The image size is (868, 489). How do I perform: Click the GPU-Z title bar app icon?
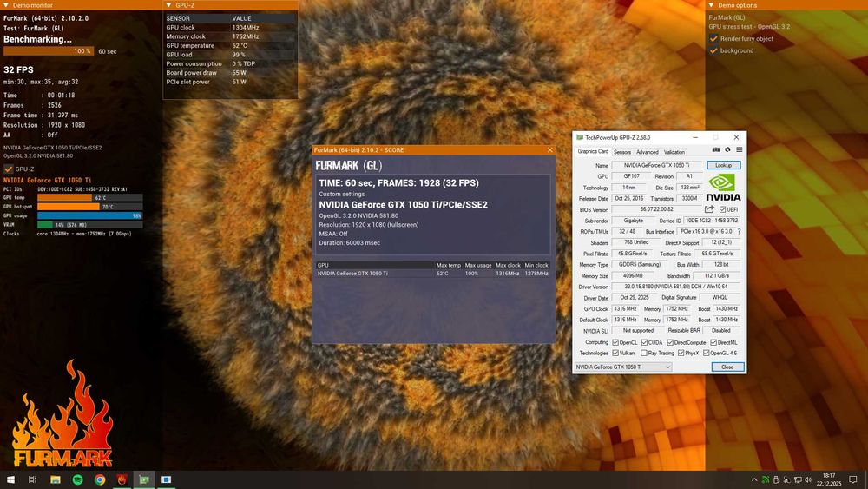[x=580, y=137]
